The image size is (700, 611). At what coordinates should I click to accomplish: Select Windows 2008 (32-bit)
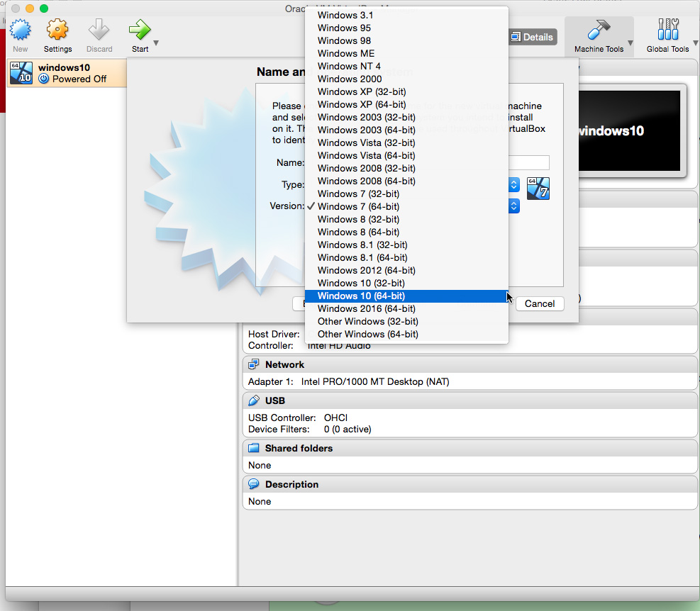tap(406, 168)
